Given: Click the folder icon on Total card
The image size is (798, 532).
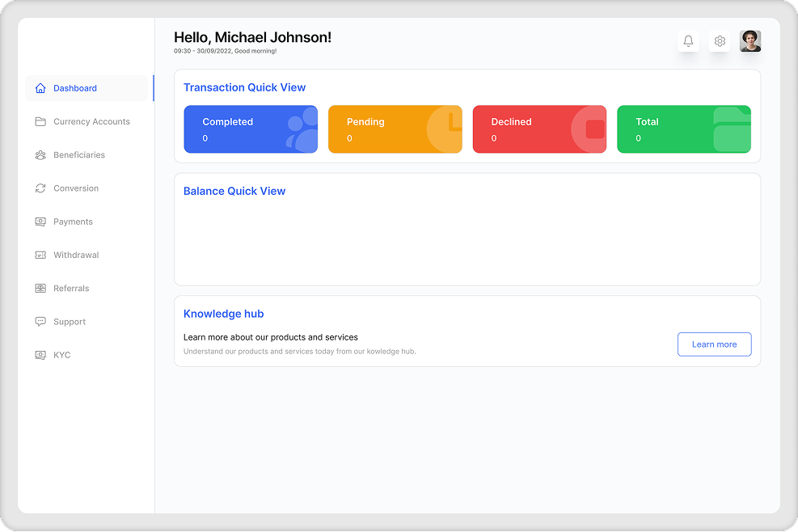Looking at the screenshot, I should 733,129.
